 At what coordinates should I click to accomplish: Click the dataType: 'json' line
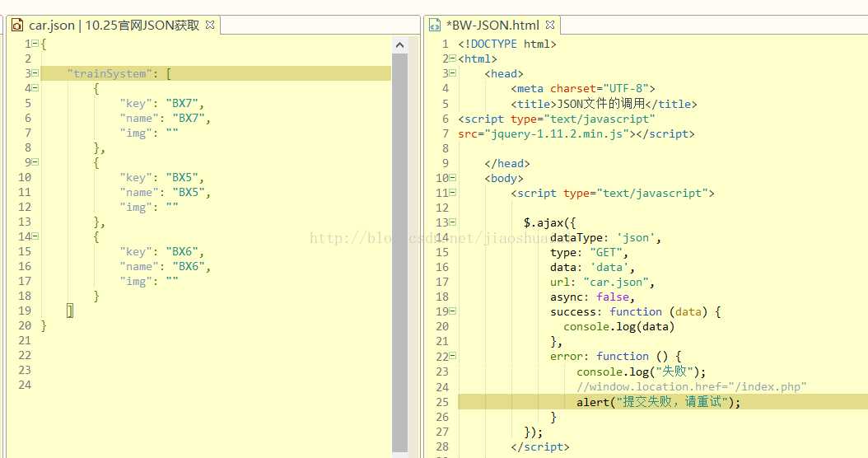[x=605, y=237]
